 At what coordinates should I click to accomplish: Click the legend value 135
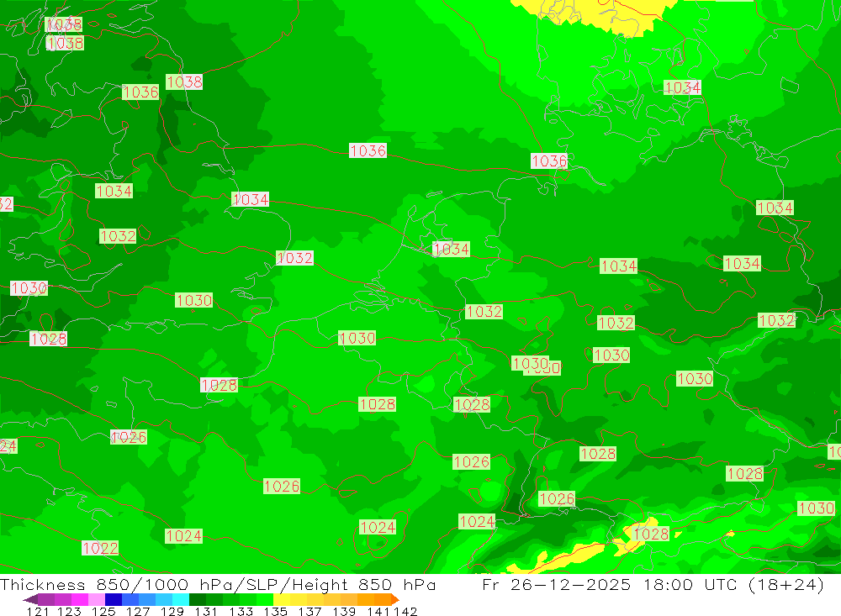[x=275, y=611]
